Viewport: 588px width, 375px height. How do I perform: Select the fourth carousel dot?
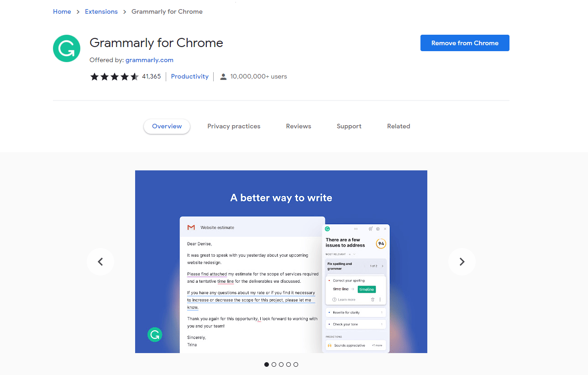click(289, 364)
